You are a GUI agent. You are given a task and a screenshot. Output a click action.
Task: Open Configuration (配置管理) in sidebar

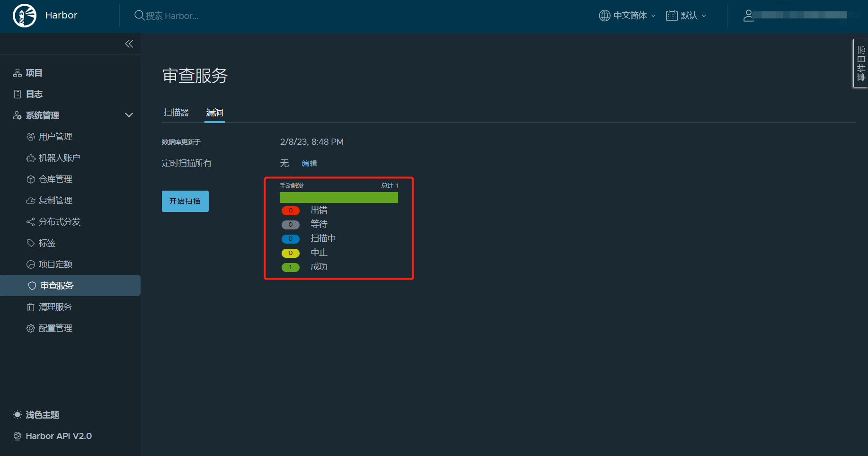coord(55,328)
